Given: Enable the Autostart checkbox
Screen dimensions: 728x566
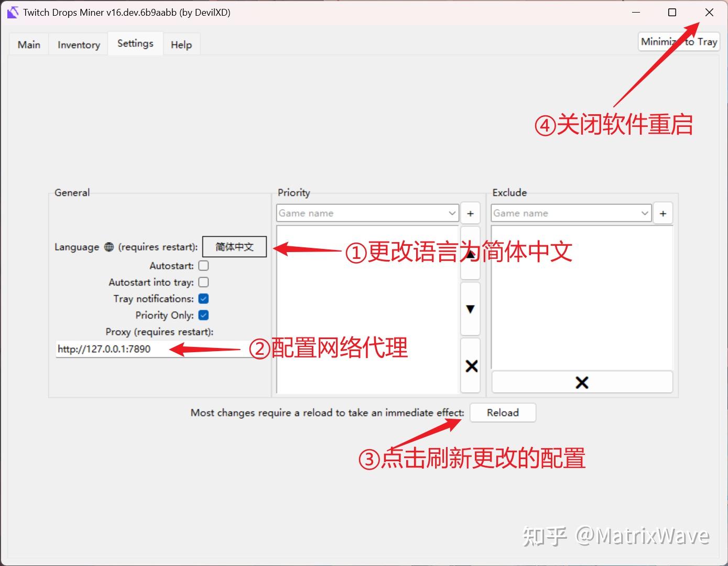Looking at the screenshot, I should [204, 266].
